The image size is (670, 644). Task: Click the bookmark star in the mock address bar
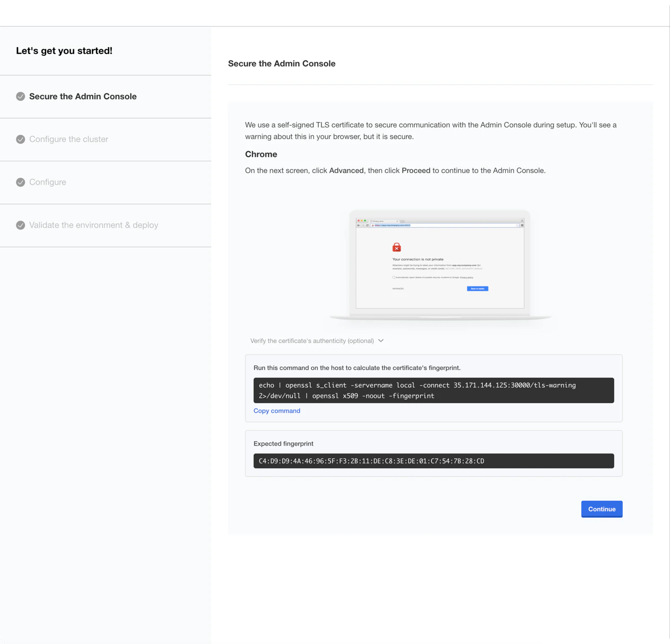pyautogui.click(x=517, y=225)
